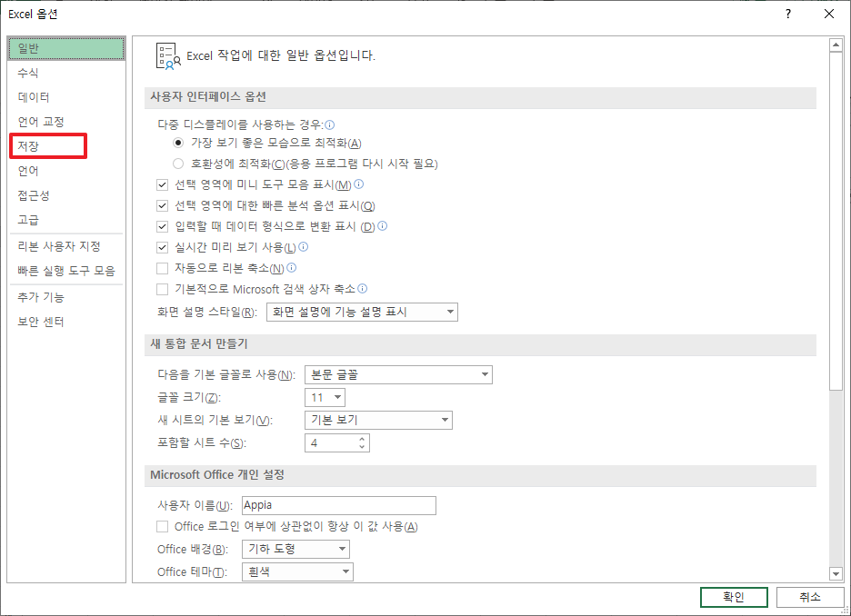Image resolution: width=851 pixels, height=616 pixels.
Task: Click vertical scrollbar thumb in options pane
Action: pyautogui.click(x=836, y=221)
